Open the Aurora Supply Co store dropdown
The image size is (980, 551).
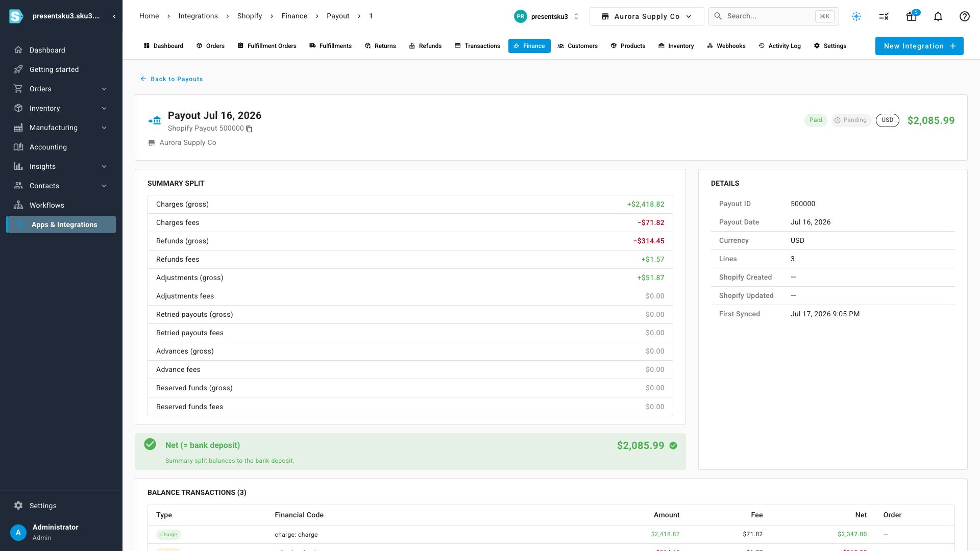(647, 16)
